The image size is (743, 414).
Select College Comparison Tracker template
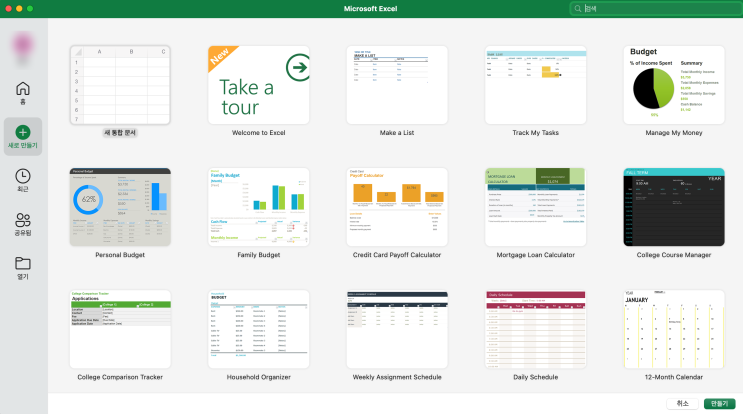(x=120, y=329)
